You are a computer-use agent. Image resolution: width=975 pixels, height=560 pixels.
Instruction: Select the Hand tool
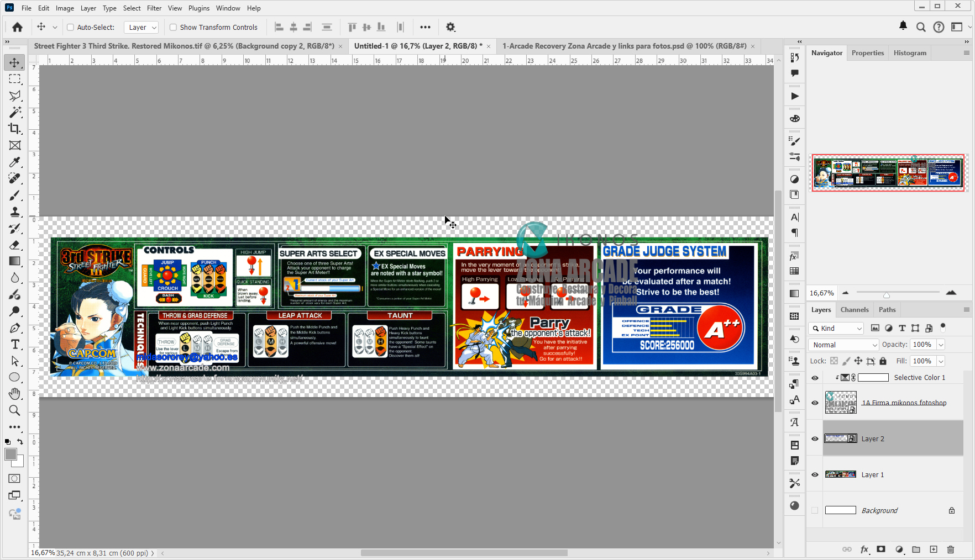click(15, 394)
